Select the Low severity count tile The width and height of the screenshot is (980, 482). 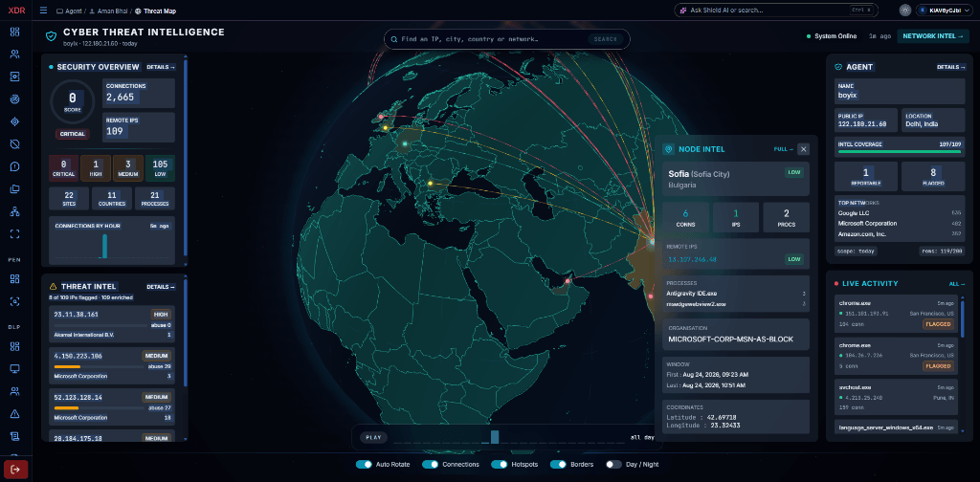(x=160, y=168)
